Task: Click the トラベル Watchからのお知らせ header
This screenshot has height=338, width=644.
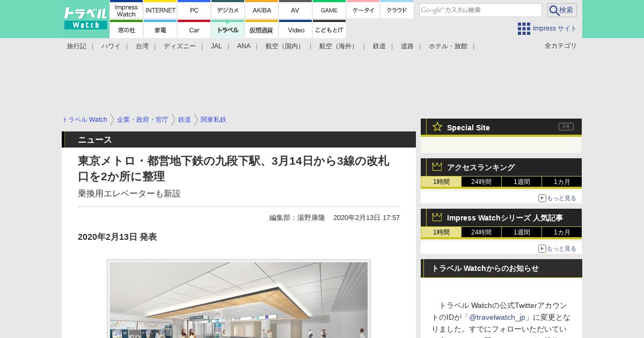Action: click(x=501, y=268)
